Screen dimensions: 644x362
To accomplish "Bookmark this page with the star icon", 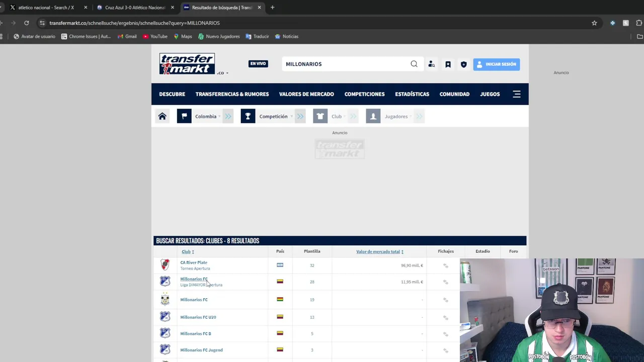I will click(594, 23).
